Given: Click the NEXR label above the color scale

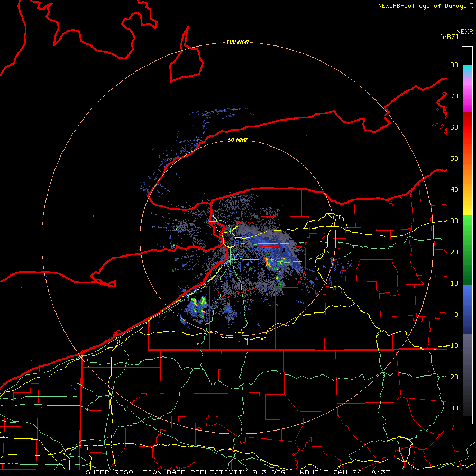Looking at the screenshot, I should (465, 32).
